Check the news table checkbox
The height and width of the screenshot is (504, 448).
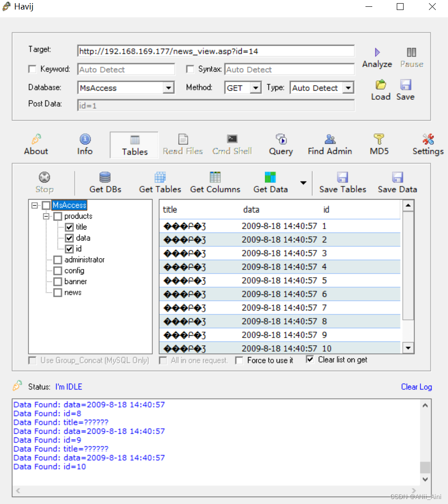point(58,293)
